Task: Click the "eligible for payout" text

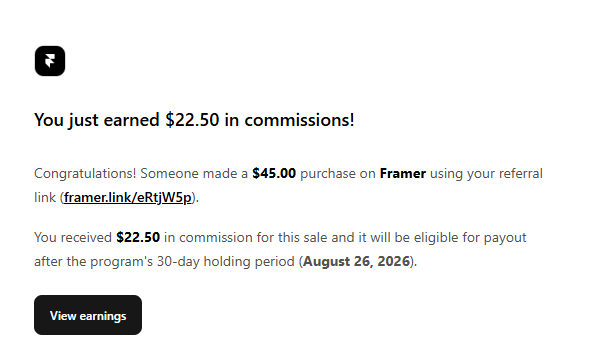Action: pos(470,238)
